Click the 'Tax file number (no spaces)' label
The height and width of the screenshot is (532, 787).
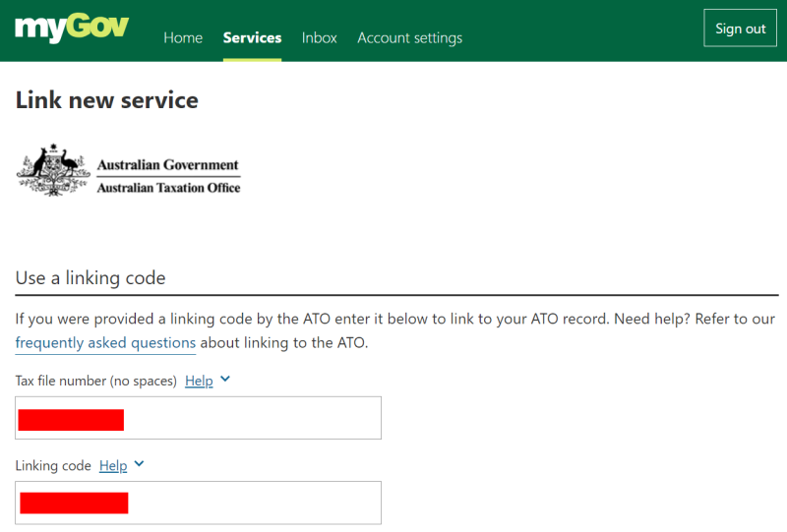pyautogui.click(x=95, y=381)
